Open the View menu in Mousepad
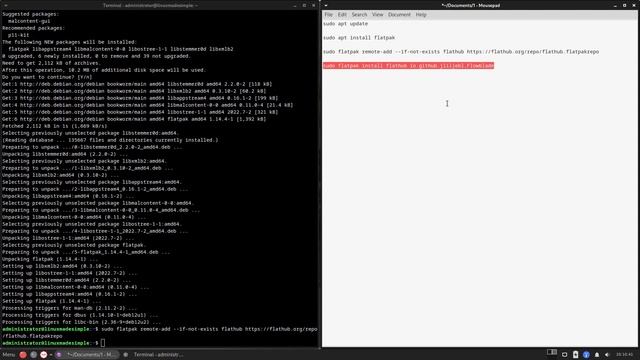 [378, 15]
